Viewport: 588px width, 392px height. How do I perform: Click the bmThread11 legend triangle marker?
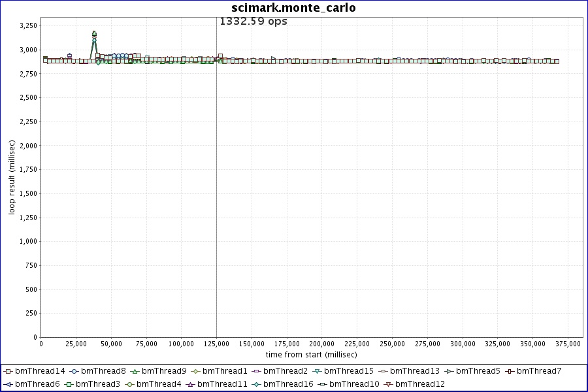190,384
